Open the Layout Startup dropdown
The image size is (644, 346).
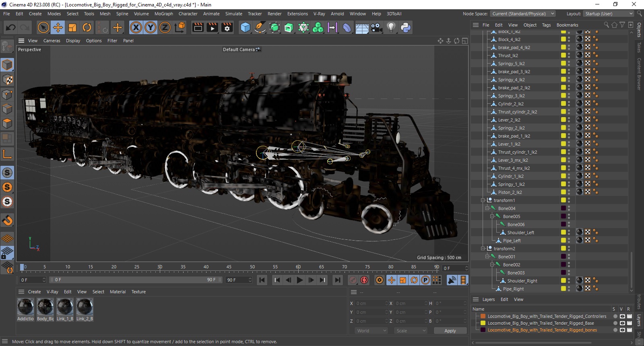608,14
